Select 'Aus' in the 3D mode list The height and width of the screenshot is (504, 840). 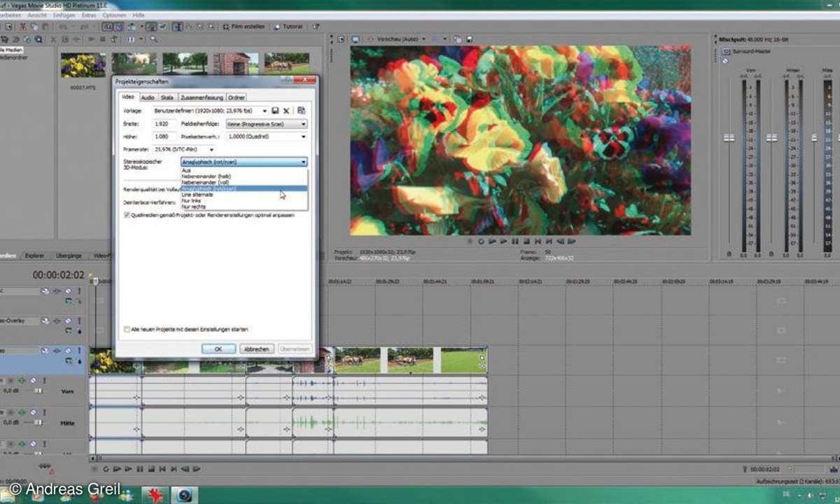tap(244, 170)
